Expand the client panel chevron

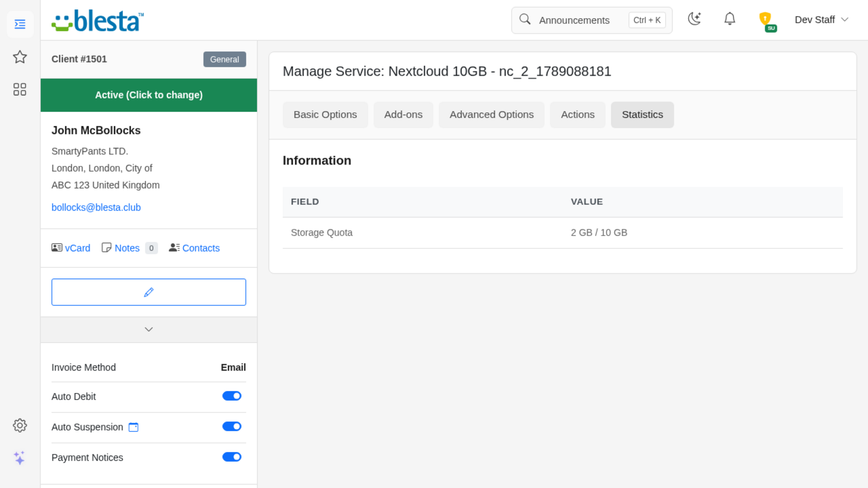click(x=149, y=329)
